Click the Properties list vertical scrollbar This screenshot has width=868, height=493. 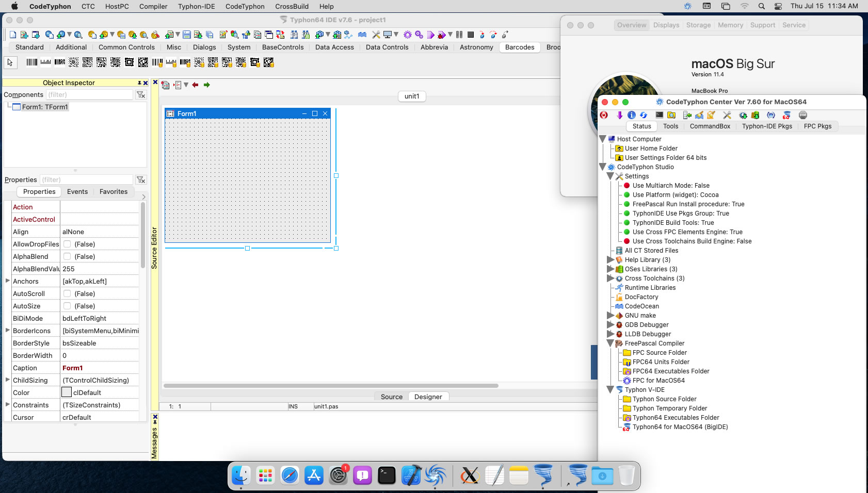(x=143, y=236)
